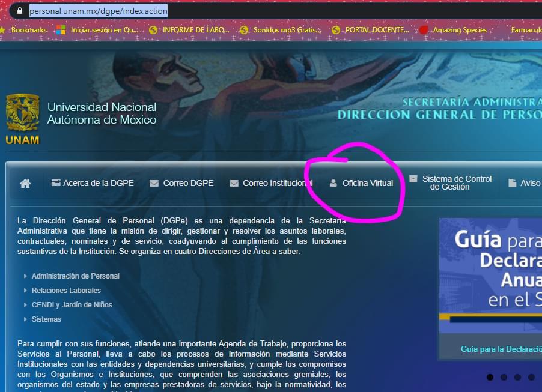Click the 'Guía para la Declaración' banner image

(490, 276)
